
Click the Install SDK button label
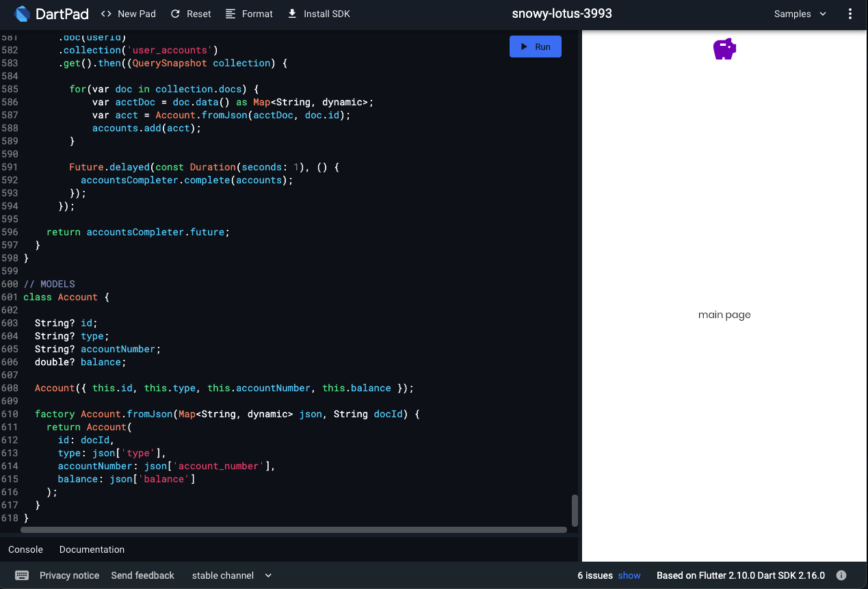coord(327,14)
